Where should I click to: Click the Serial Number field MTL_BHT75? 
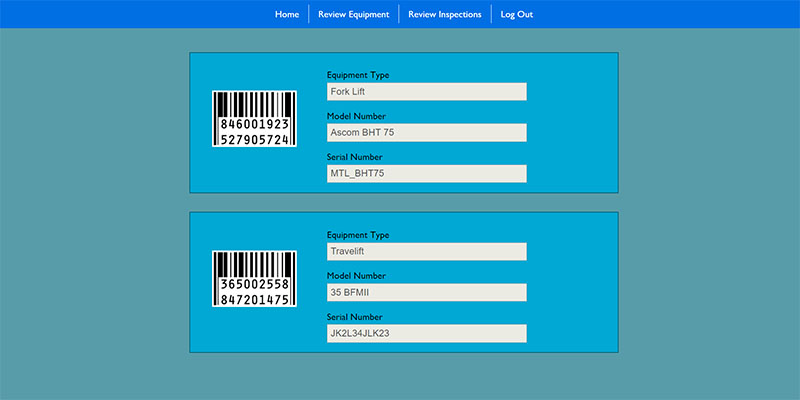(426, 174)
